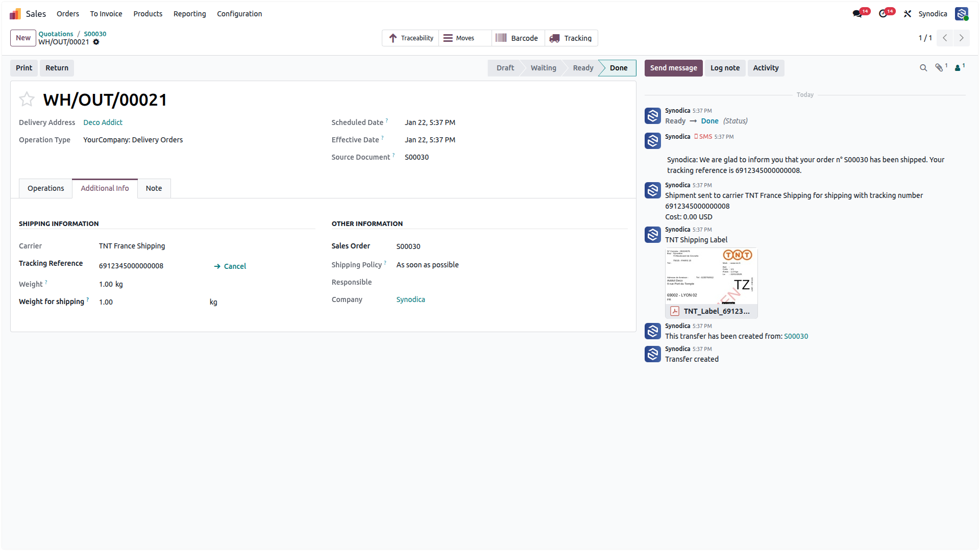Open the gear actions menu beside WH/OUT/00021
Screen dimensions: 980x551
tap(96, 42)
